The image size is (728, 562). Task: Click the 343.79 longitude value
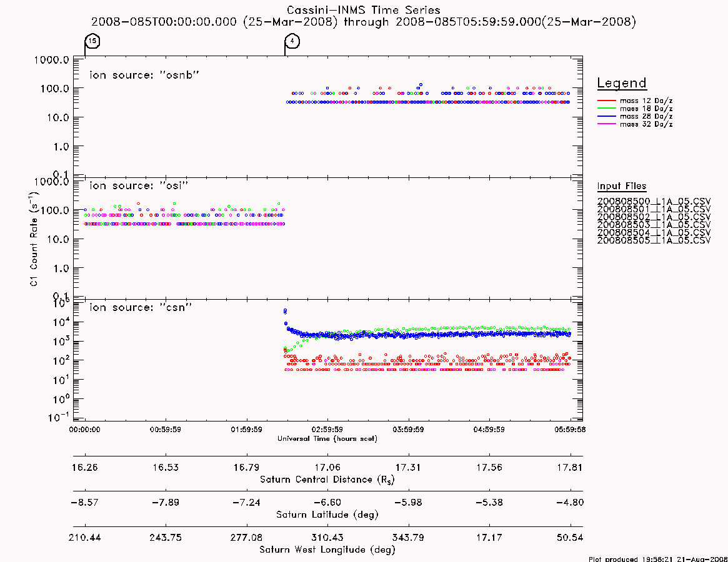[408, 538]
